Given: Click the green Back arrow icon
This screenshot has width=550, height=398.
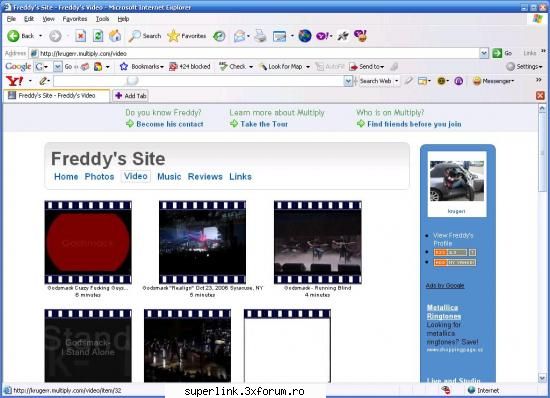Looking at the screenshot, I should click(13, 36).
